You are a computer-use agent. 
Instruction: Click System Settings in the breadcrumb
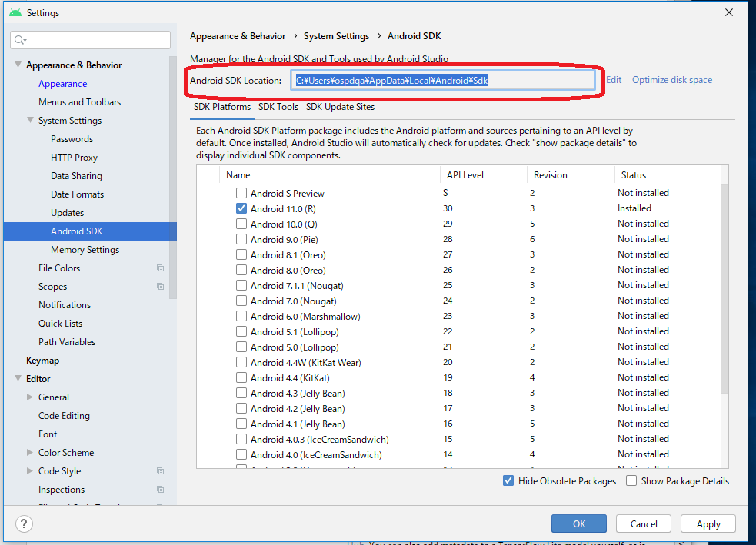(x=337, y=36)
